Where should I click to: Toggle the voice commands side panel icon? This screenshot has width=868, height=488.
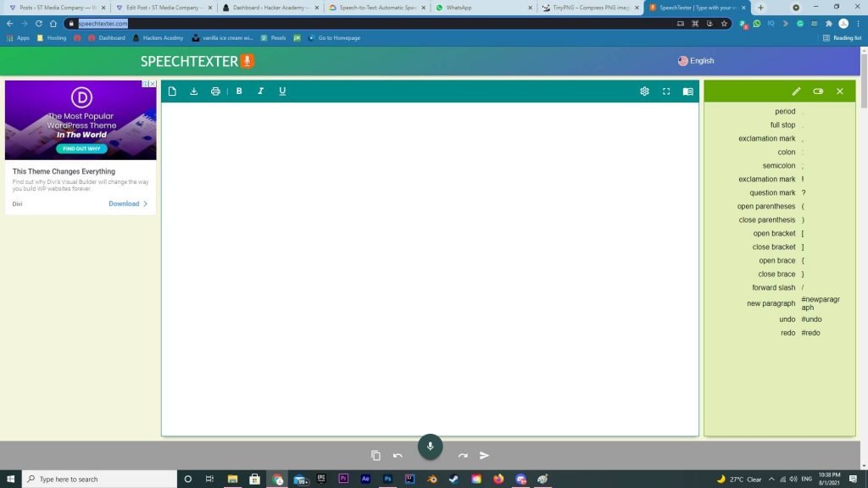(x=688, y=91)
